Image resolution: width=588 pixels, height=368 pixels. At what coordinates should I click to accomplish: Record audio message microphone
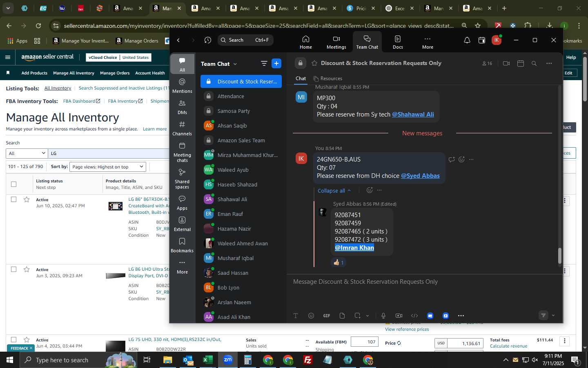click(383, 316)
